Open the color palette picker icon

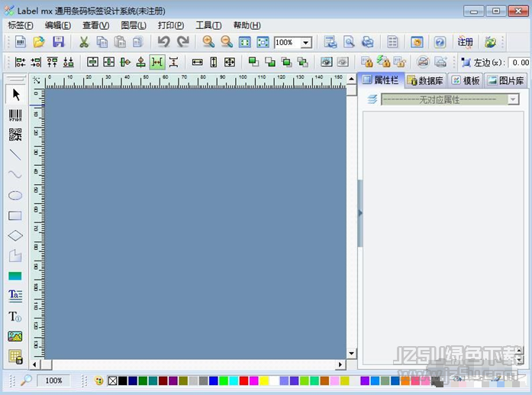(98, 380)
